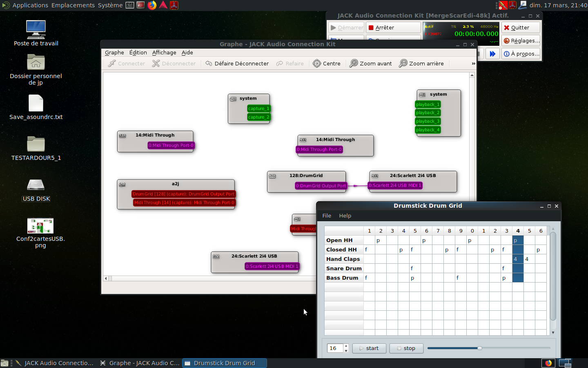Select the a2j node Midi Through capture port
588x368 pixels.
coord(184,202)
